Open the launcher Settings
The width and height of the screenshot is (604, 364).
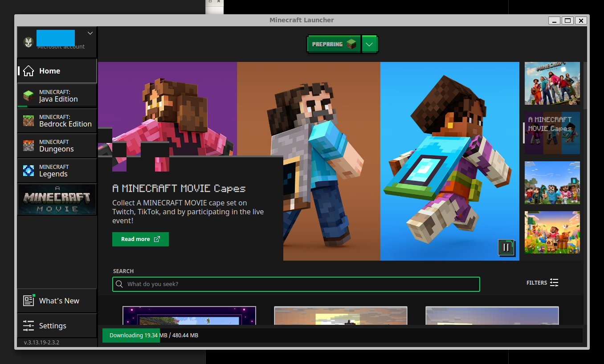(57, 326)
